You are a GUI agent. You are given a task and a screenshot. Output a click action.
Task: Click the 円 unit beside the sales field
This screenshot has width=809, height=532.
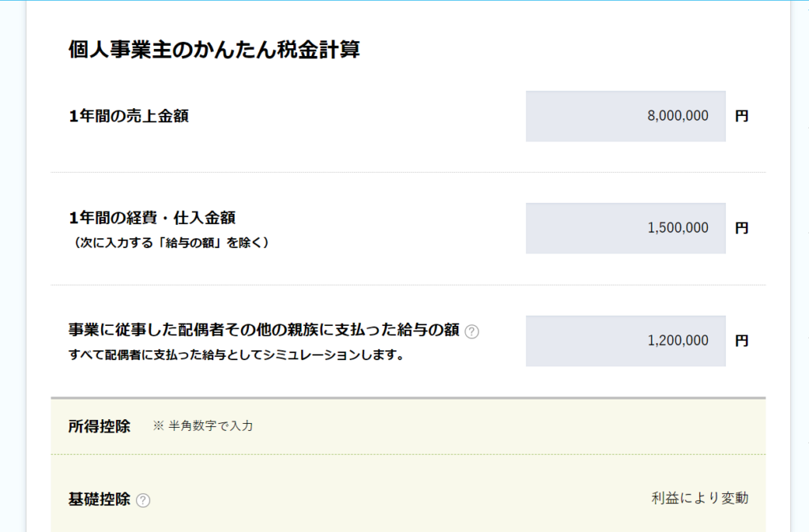click(741, 116)
